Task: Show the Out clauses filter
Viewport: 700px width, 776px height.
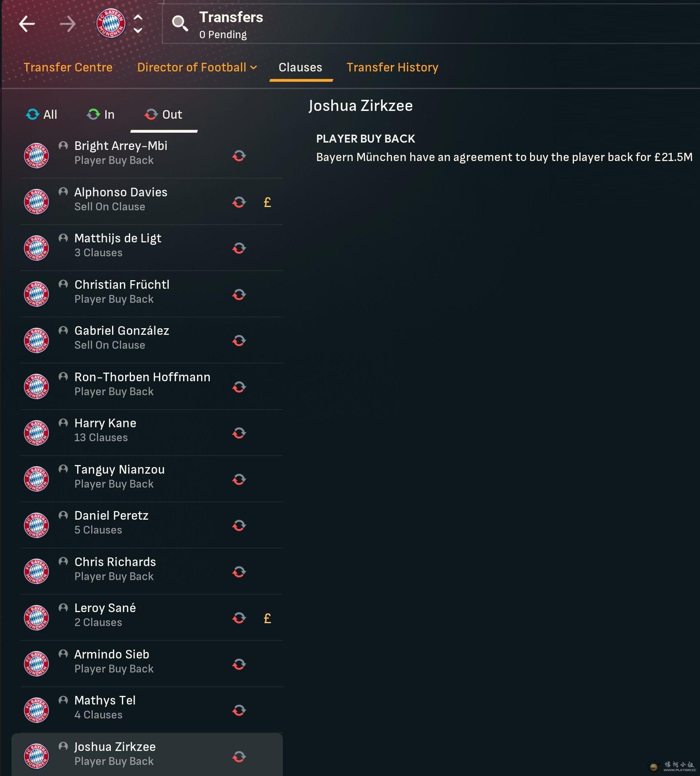Action: [x=163, y=115]
